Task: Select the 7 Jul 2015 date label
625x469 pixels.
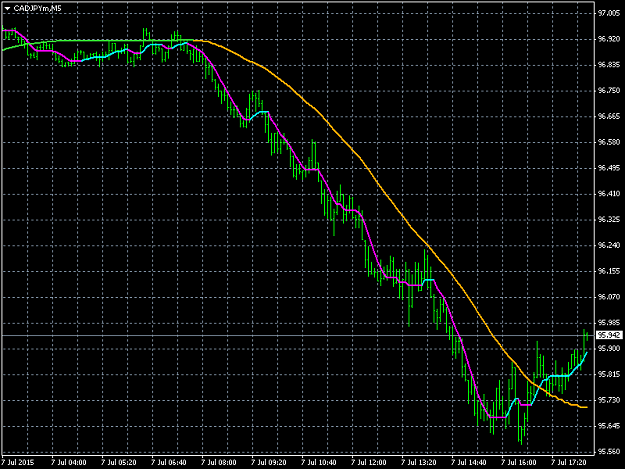Action: (x=18, y=463)
